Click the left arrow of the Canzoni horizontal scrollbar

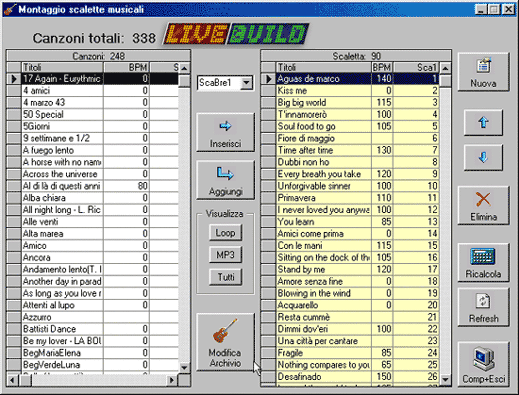pos(13,380)
